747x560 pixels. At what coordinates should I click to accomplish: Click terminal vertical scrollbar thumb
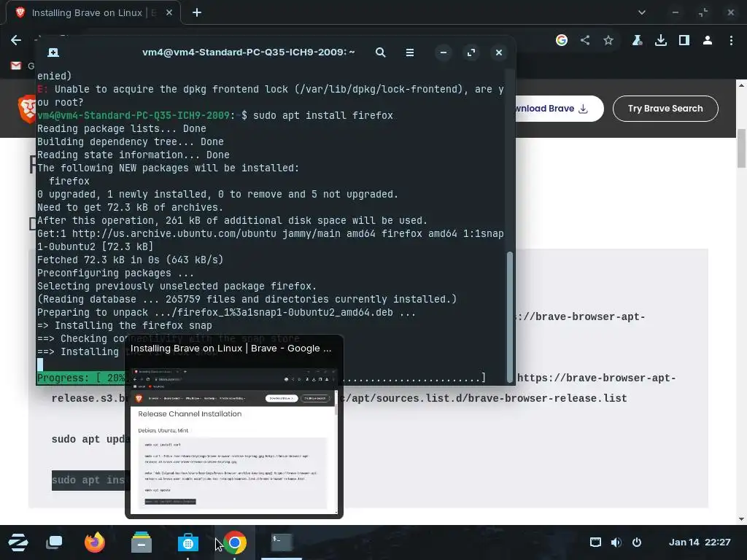(510, 316)
